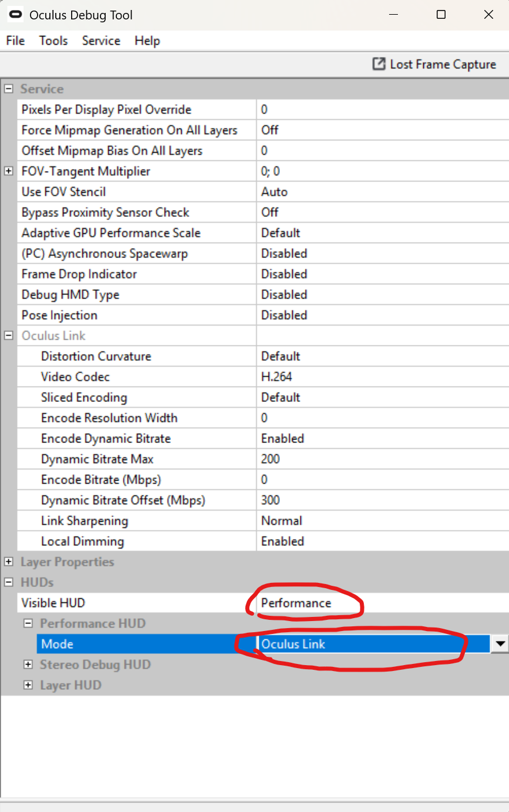Select Bypass Proximity Sensor Check Off value
The image size is (509, 812).
tap(383, 212)
